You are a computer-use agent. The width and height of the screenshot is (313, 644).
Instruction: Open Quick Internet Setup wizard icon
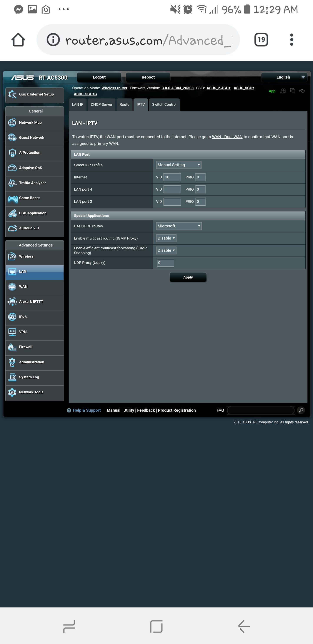[x=12, y=94]
